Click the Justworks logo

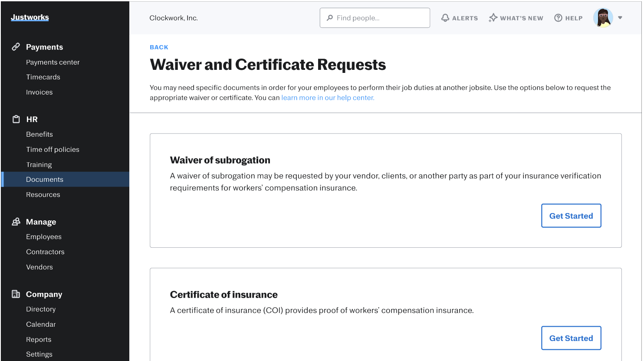coord(30,17)
